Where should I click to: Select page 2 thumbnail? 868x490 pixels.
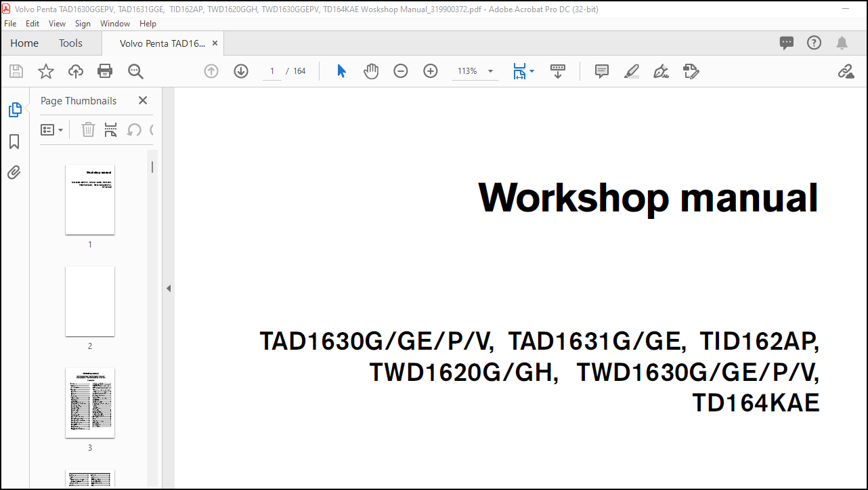(90, 301)
